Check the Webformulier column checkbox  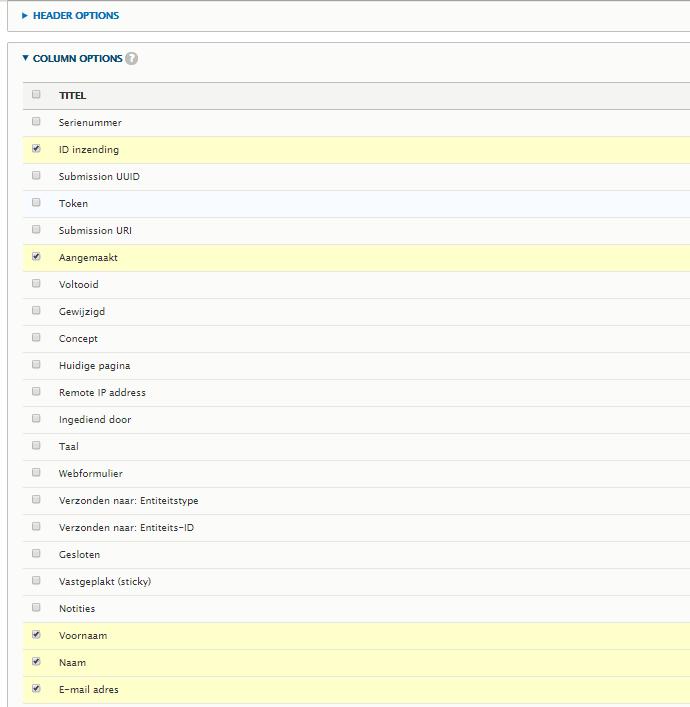point(37,473)
